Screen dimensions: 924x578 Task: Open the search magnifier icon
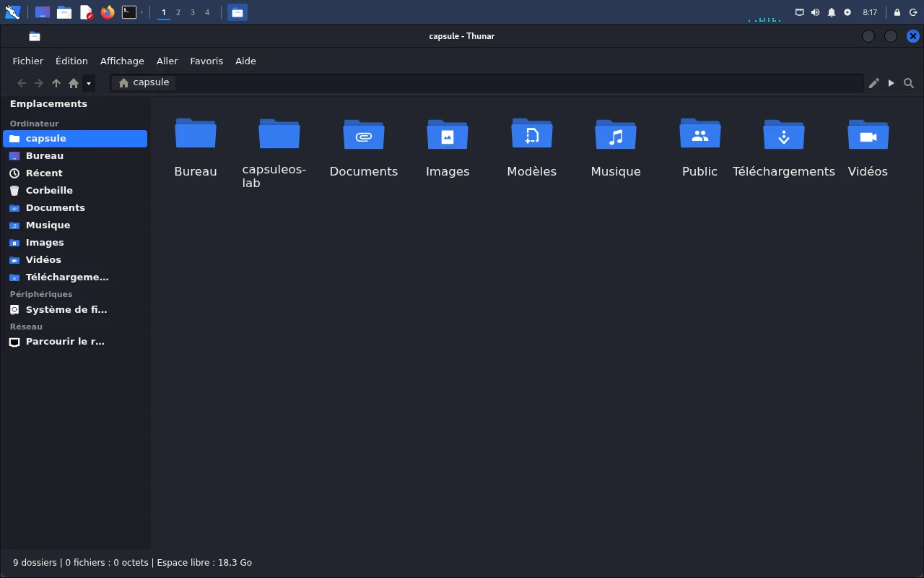pos(909,83)
